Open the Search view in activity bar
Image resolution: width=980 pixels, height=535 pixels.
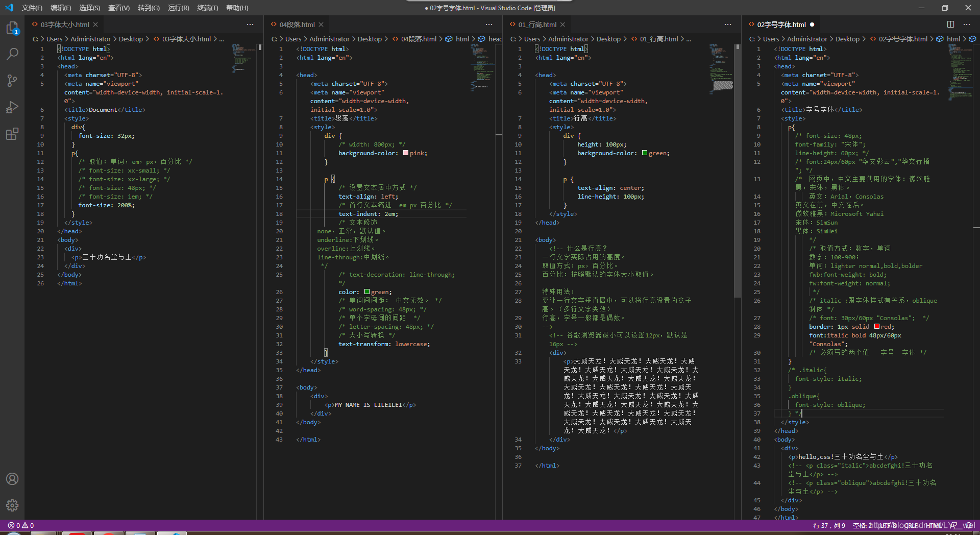tap(12, 54)
